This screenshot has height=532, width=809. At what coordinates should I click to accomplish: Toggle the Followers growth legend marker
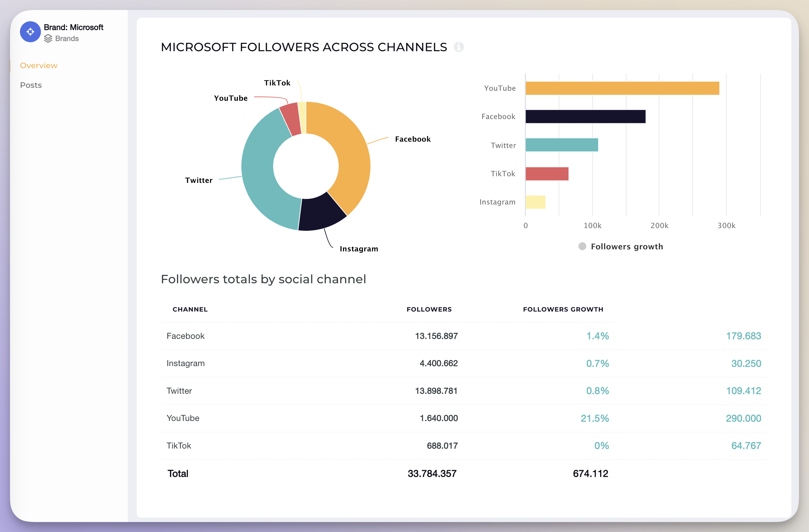[x=582, y=246]
